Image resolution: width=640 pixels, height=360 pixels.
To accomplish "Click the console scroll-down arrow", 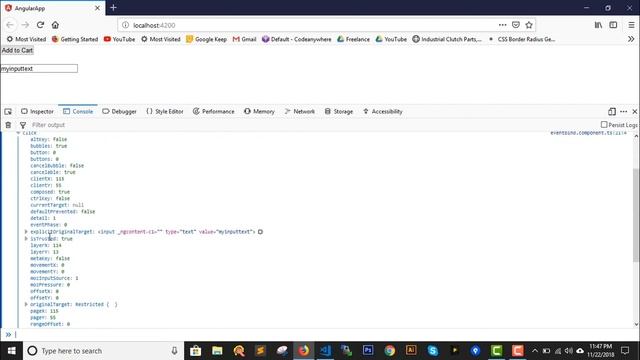I will 636,324.
